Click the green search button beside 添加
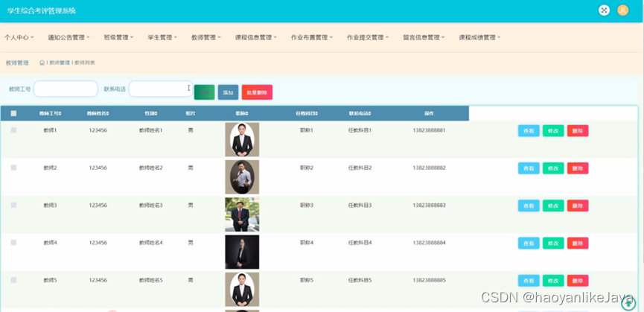This screenshot has width=644, height=312. 205,92
